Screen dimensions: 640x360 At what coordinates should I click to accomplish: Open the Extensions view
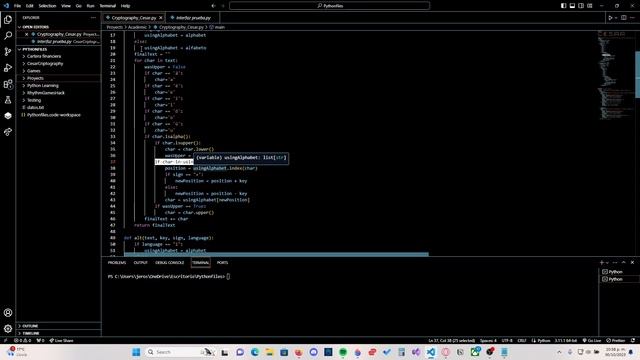[x=8, y=84]
